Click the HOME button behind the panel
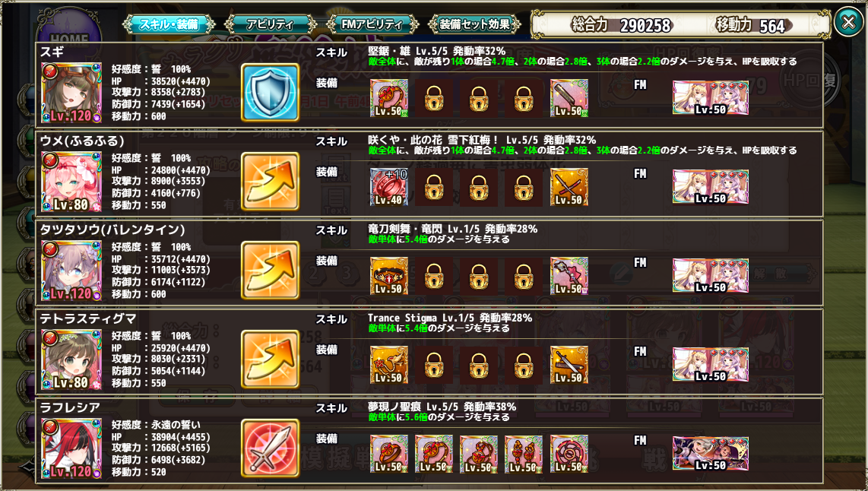 point(69,39)
